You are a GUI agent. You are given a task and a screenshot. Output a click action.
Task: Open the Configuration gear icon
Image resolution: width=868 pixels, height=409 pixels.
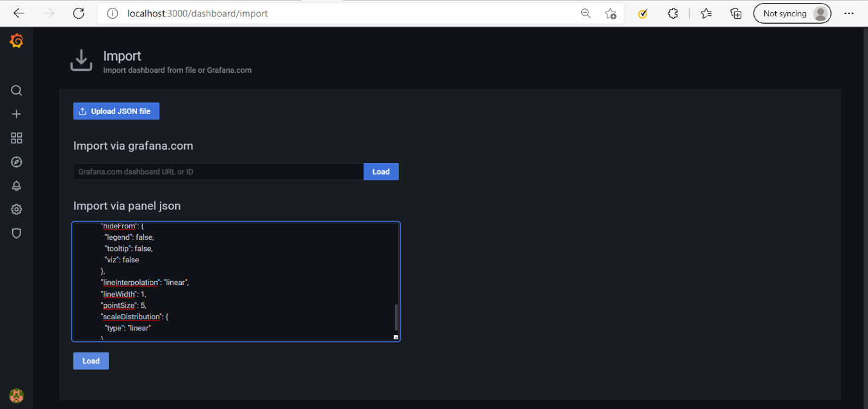(x=16, y=210)
